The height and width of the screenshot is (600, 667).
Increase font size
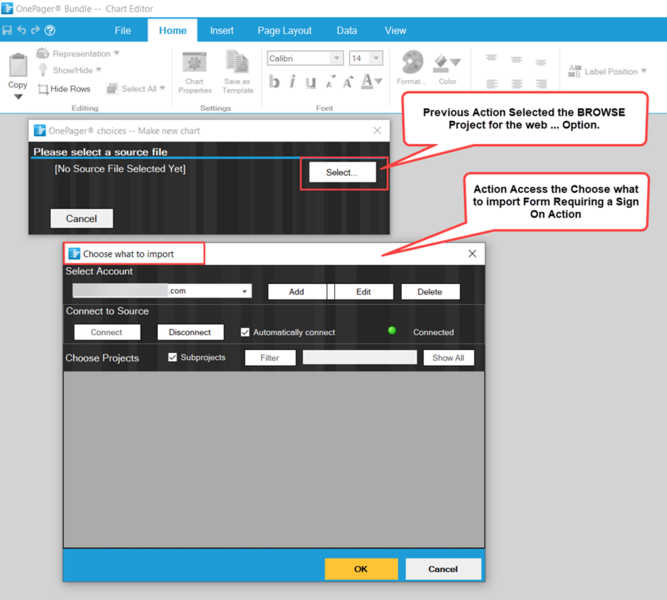[348, 81]
